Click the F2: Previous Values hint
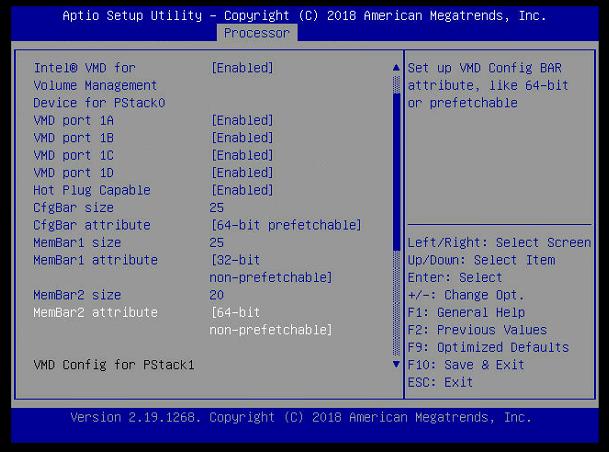 477,330
